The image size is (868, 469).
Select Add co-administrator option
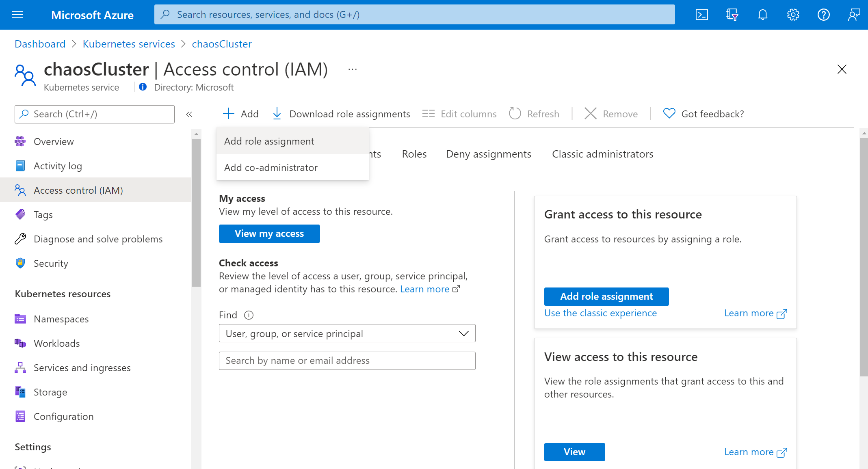[x=271, y=167]
